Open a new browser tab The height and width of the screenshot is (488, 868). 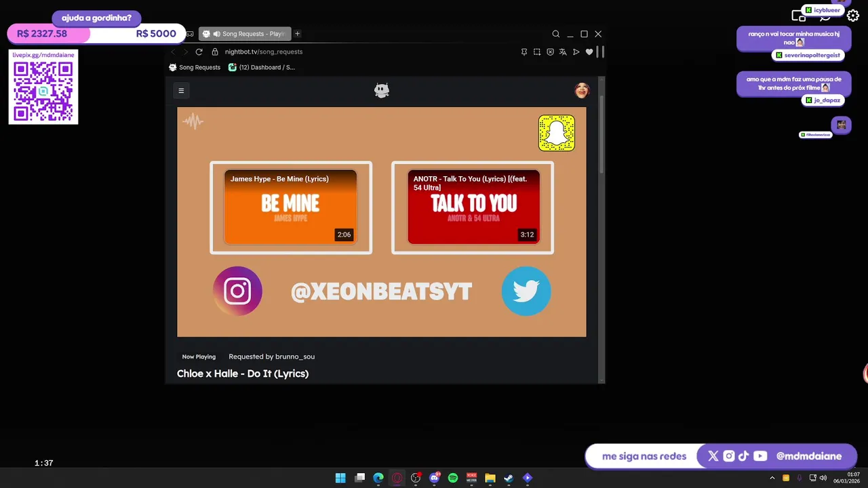[297, 34]
